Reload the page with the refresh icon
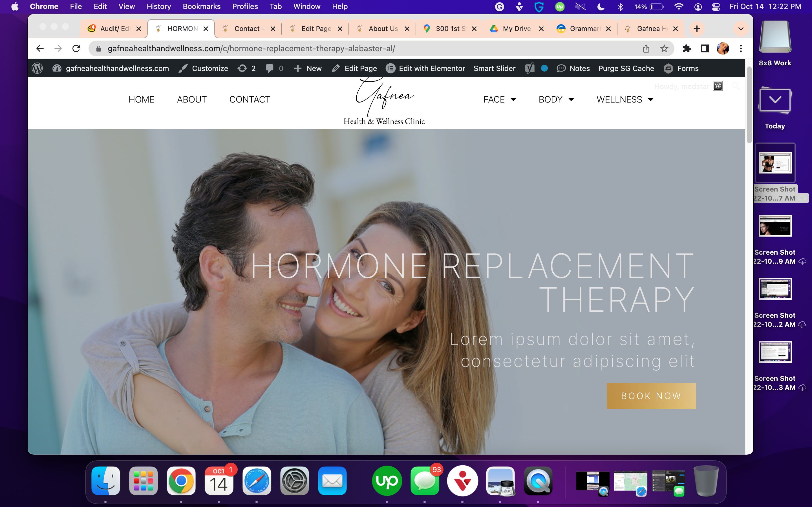 pos(76,49)
